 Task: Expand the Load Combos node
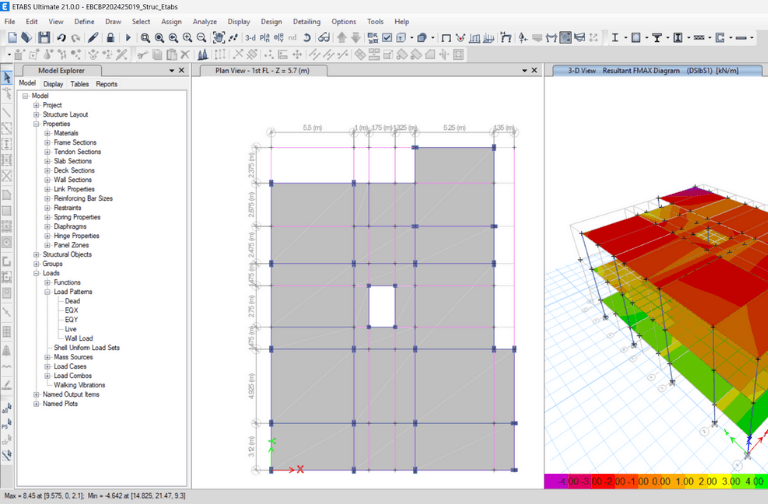(x=47, y=376)
